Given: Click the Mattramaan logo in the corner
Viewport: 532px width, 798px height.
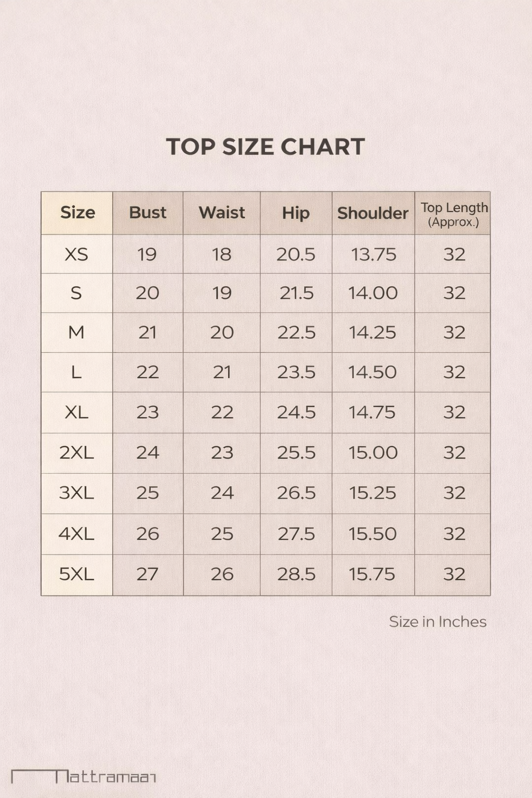Looking at the screenshot, I should (x=84, y=777).
